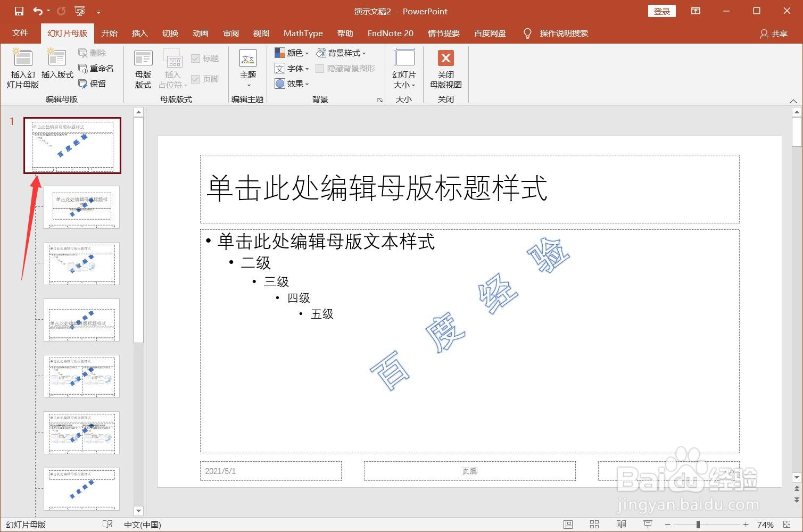Open spell check icon in status bar
This screenshot has width=803, height=532.
[x=107, y=525]
